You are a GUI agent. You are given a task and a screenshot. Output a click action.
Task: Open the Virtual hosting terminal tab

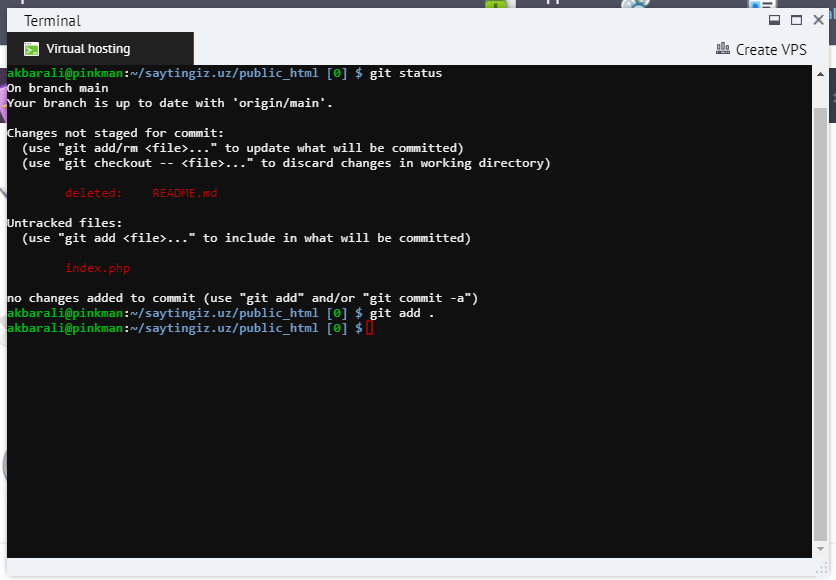[x=100, y=49]
